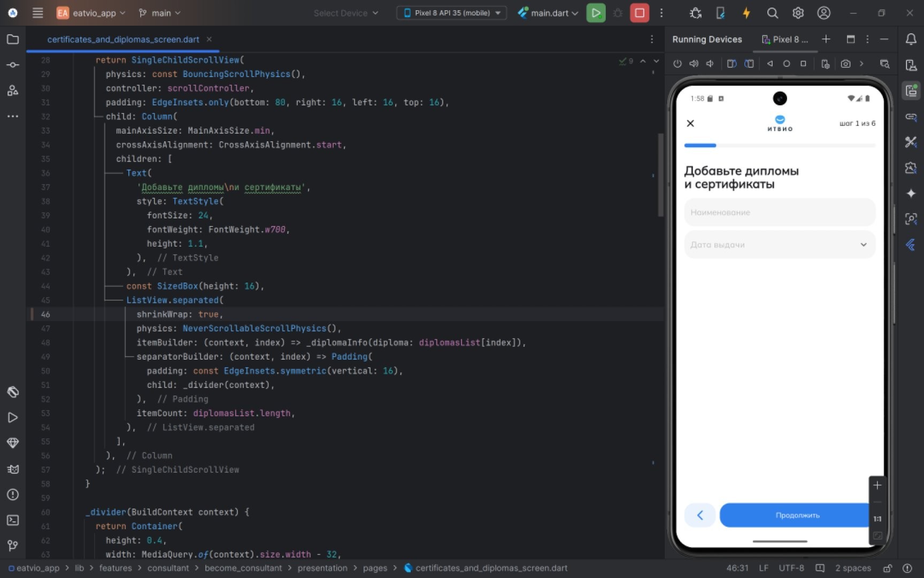The width and height of the screenshot is (924, 578).
Task: Zoom in emulator with plus button
Action: [x=877, y=485]
